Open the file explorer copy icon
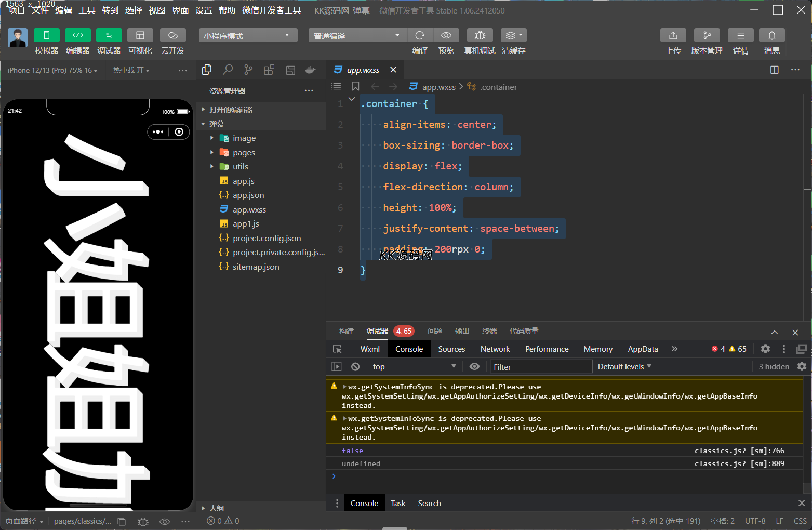Image resolution: width=812 pixels, height=530 pixels. (x=207, y=70)
